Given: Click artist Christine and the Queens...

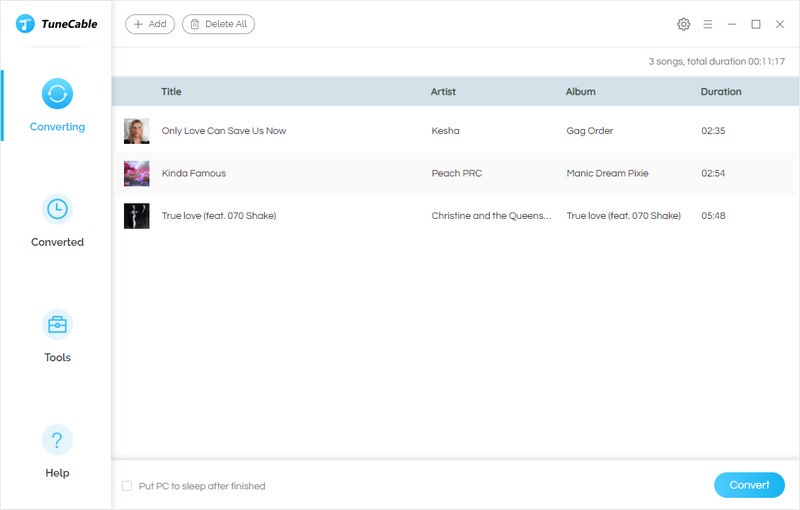Looking at the screenshot, I should coord(491,216).
